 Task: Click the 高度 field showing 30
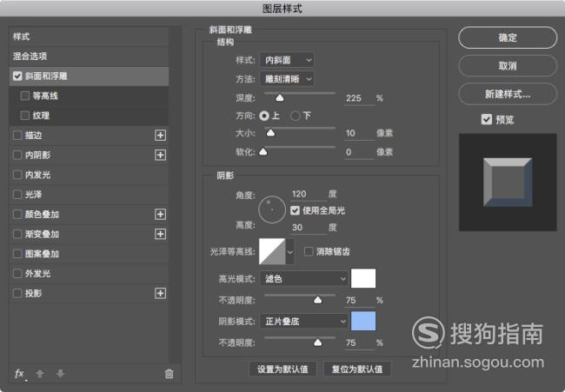(x=308, y=228)
